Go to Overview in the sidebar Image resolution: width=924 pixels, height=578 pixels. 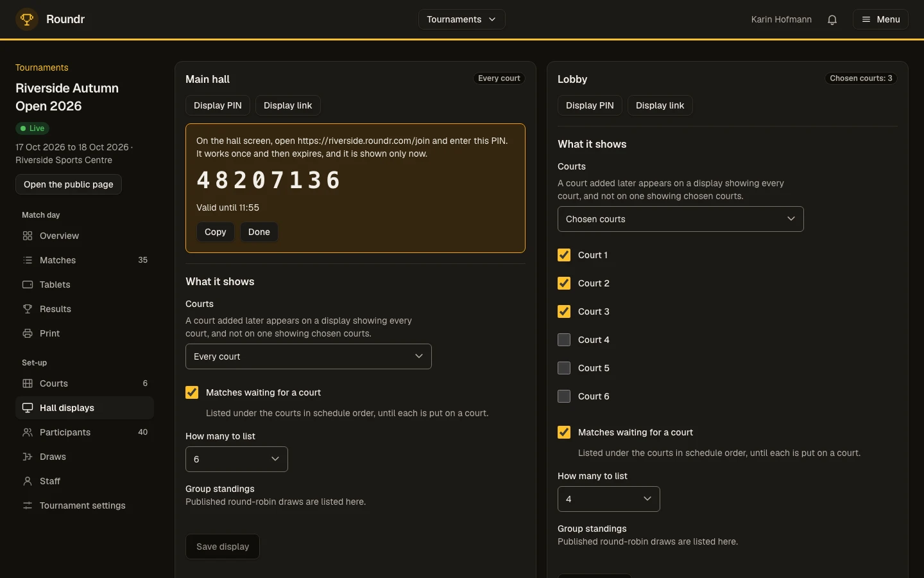click(85, 236)
